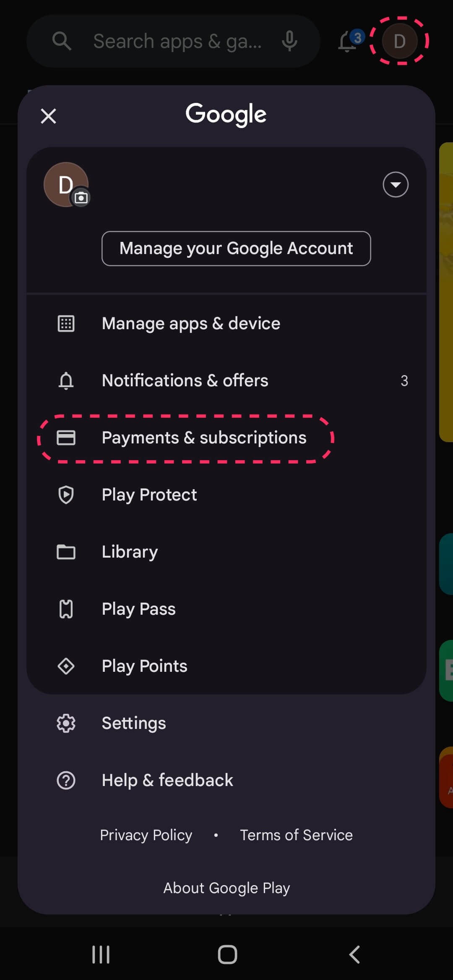Screen dimensions: 453x980
Task: Open Notifications & offers
Action: [185, 381]
